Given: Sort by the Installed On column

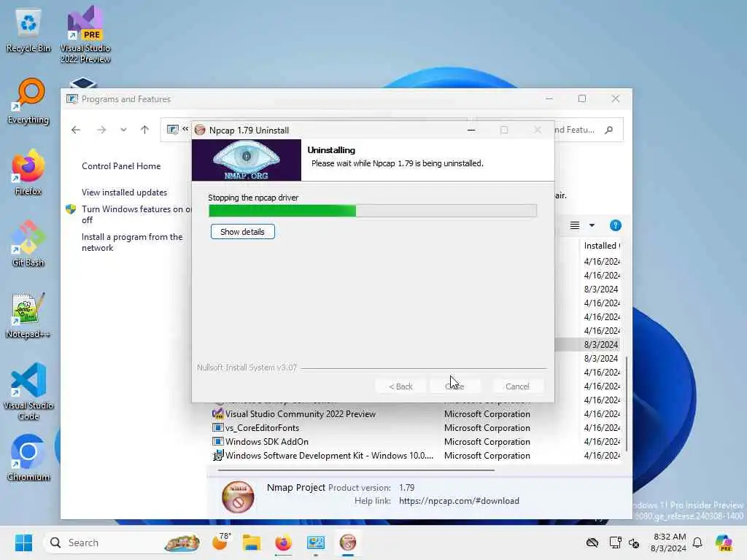Looking at the screenshot, I should pos(602,246).
